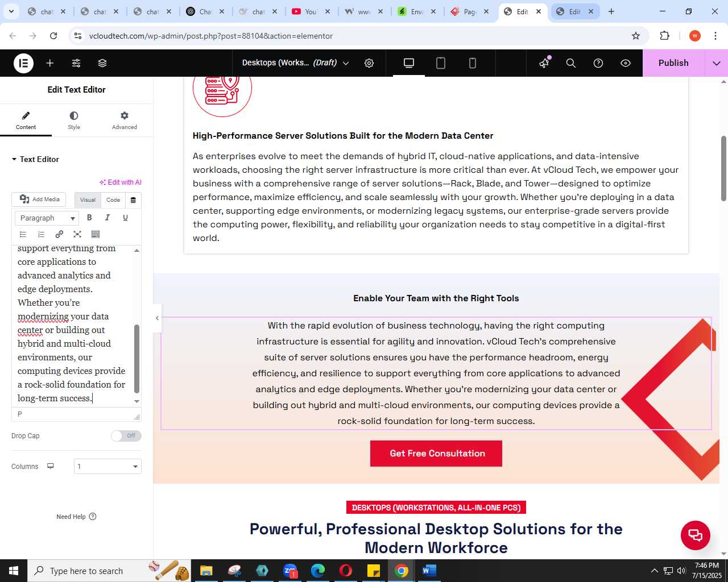Open dynamic tags icon beside Code tab
The height and width of the screenshot is (582, 728).
[133, 200]
